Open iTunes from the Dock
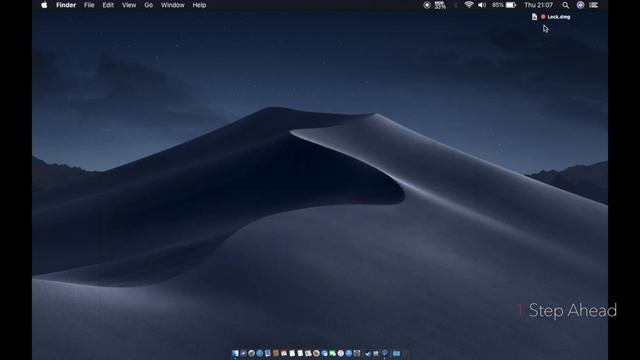Screen dimensions: 640x360 340,353
